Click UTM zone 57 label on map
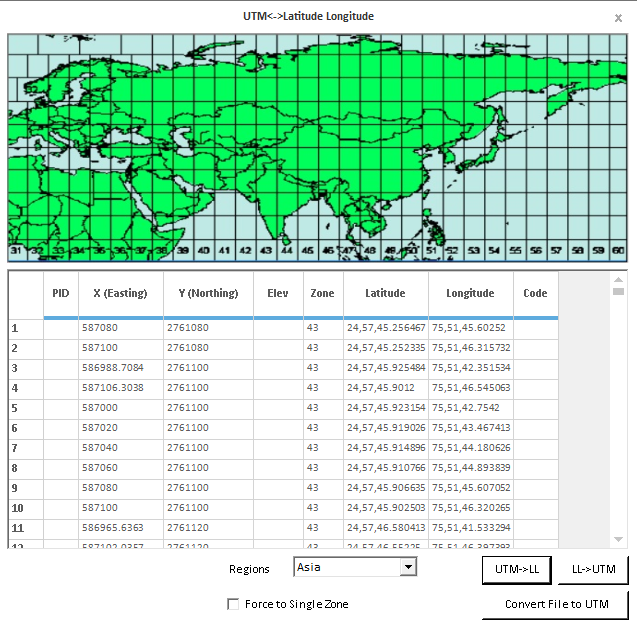Screen dimensions: 637x628 tap(556, 250)
